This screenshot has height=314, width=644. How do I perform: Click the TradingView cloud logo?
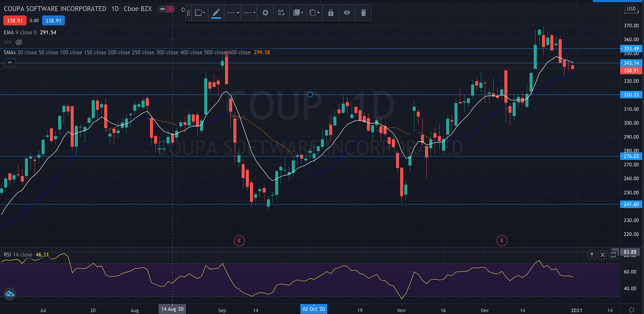(9, 294)
